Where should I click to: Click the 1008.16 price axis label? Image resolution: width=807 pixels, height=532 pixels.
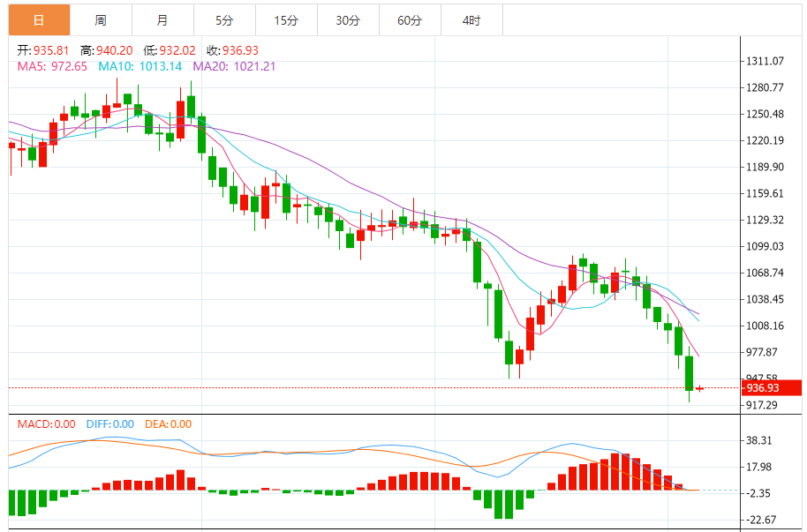click(x=765, y=326)
